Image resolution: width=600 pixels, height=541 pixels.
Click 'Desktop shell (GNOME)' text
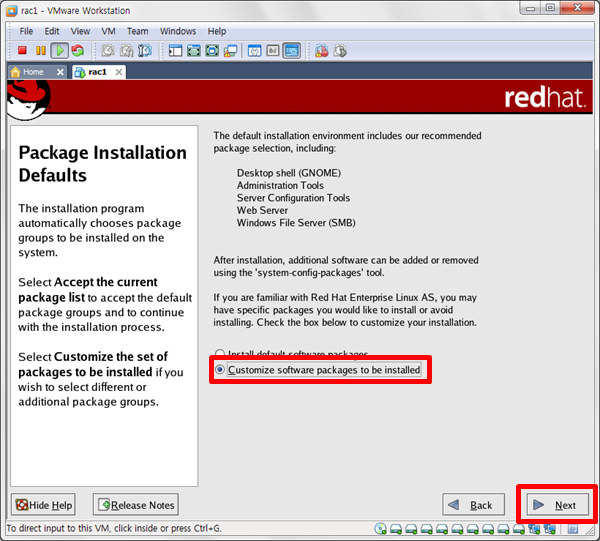coord(289,173)
